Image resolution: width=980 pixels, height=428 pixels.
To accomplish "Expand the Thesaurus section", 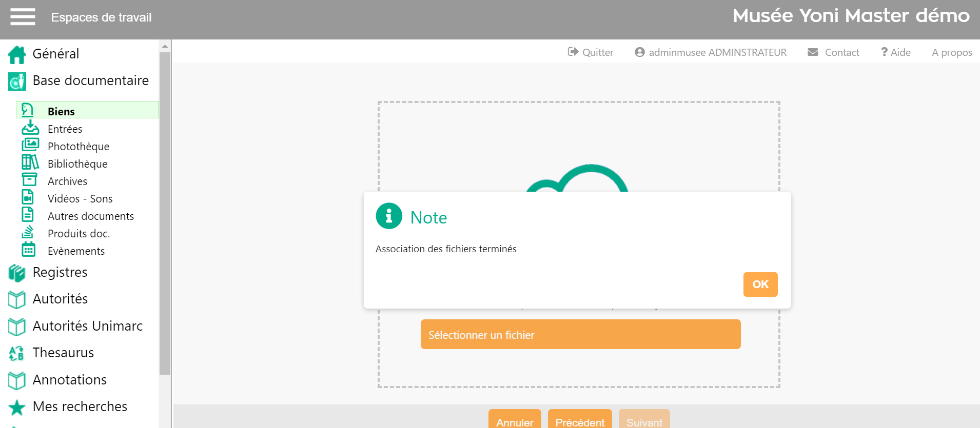I will point(63,353).
